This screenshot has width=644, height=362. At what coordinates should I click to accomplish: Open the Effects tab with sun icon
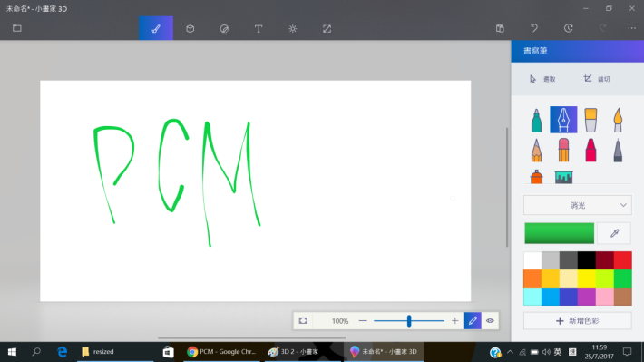point(292,28)
